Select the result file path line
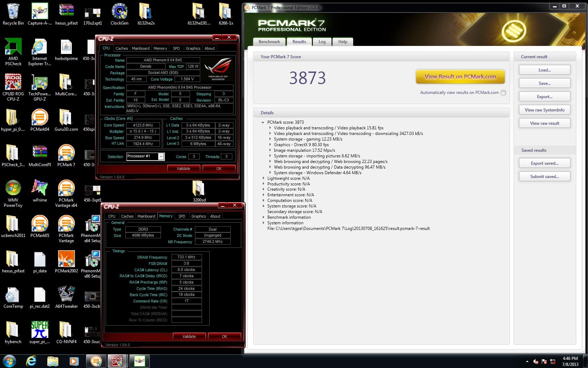The height and width of the screenshot is (368, 588). coord(348,229)
